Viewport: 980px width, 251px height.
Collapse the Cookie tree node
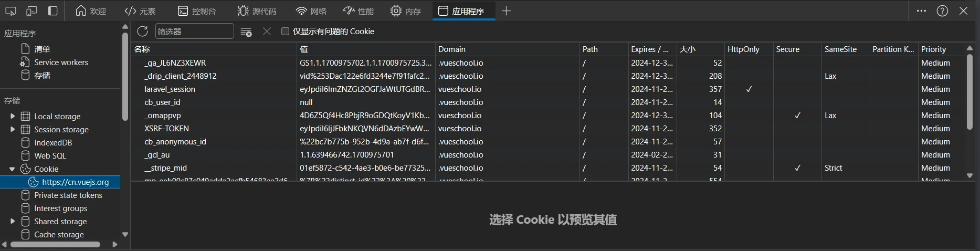tap(12, 169)
